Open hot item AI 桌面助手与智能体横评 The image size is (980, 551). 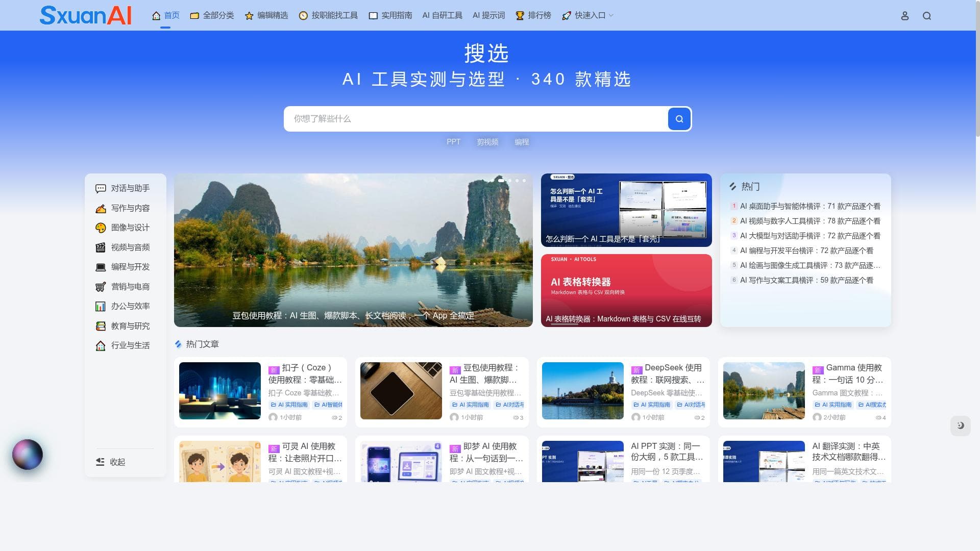pyautogui.click(x=810, y=206)
